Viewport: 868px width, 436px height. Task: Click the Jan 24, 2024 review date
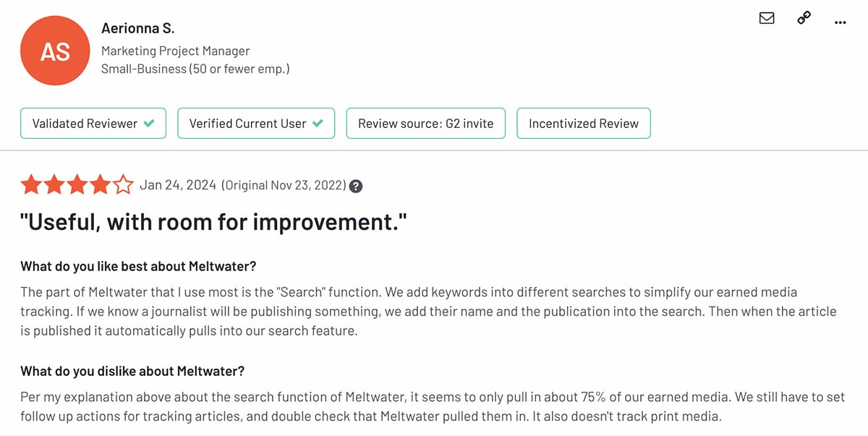(x=177, y=185)
